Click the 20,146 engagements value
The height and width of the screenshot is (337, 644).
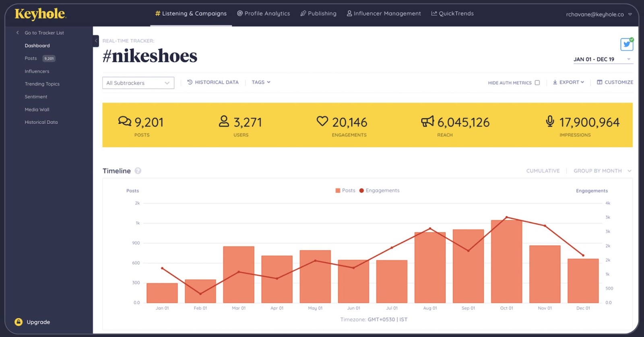click(349, 122)
